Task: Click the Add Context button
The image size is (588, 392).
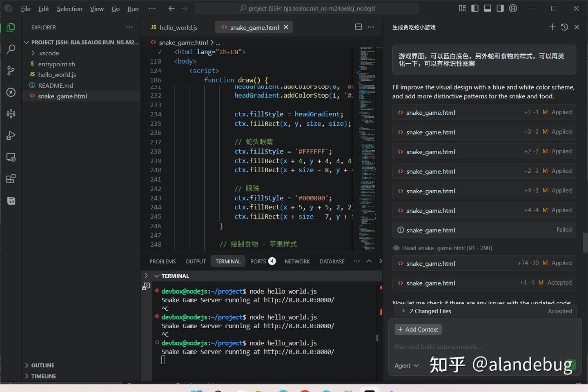Action: pos(418,329)
